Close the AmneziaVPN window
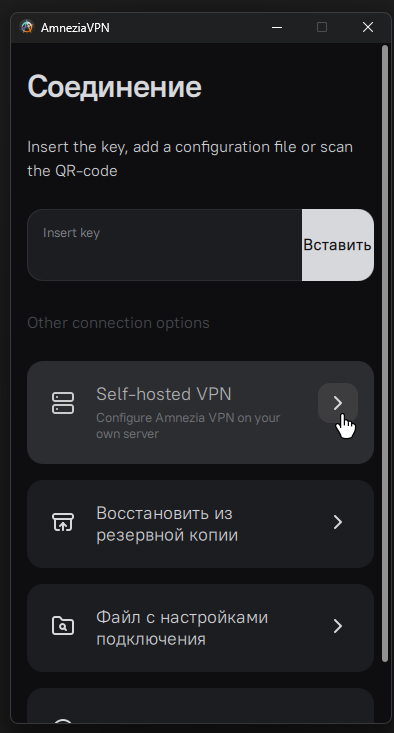The height and width of the screenshot is (733, 394). 368,28
